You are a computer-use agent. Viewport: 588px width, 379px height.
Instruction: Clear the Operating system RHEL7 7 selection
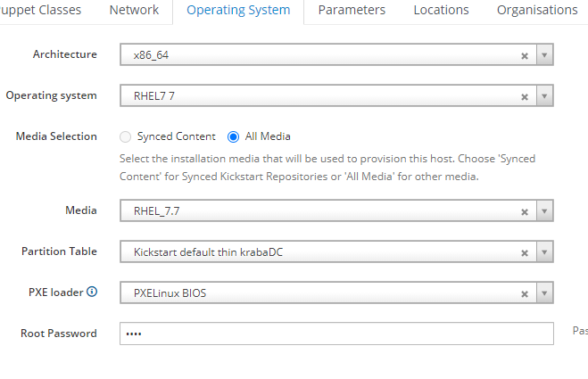coord(525,96)
